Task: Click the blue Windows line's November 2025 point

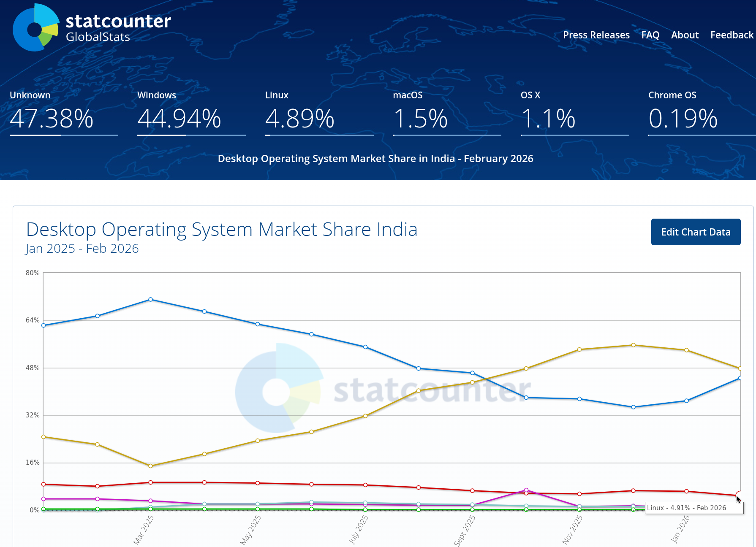Action: click(579, 399)
